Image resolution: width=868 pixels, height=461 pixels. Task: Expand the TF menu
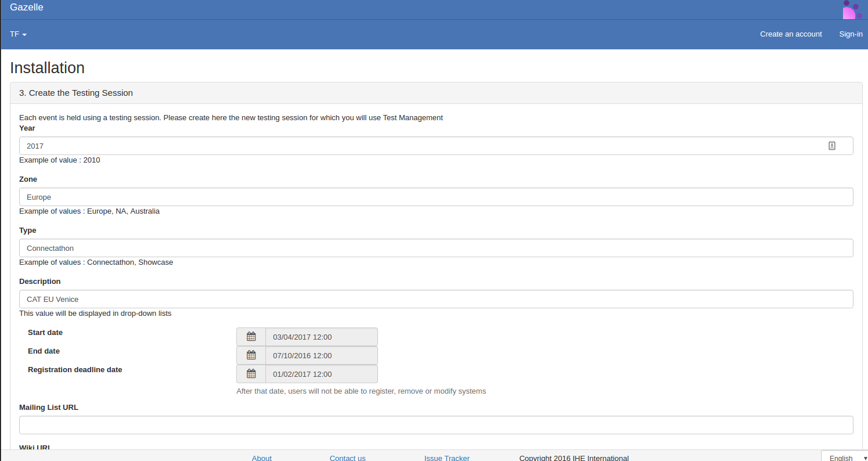tap(19, 34)
